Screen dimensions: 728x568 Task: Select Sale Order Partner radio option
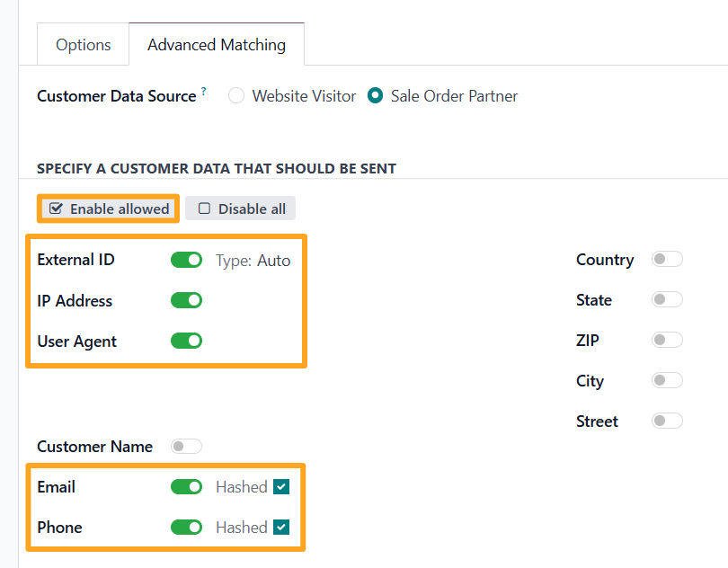click(x=376, y=96)
